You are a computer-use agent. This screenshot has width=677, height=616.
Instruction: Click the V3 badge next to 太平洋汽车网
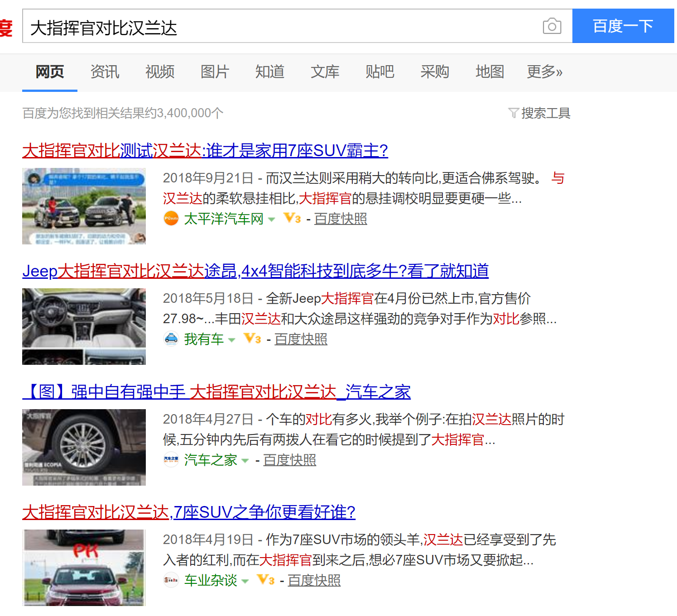[x=292, y=219]
